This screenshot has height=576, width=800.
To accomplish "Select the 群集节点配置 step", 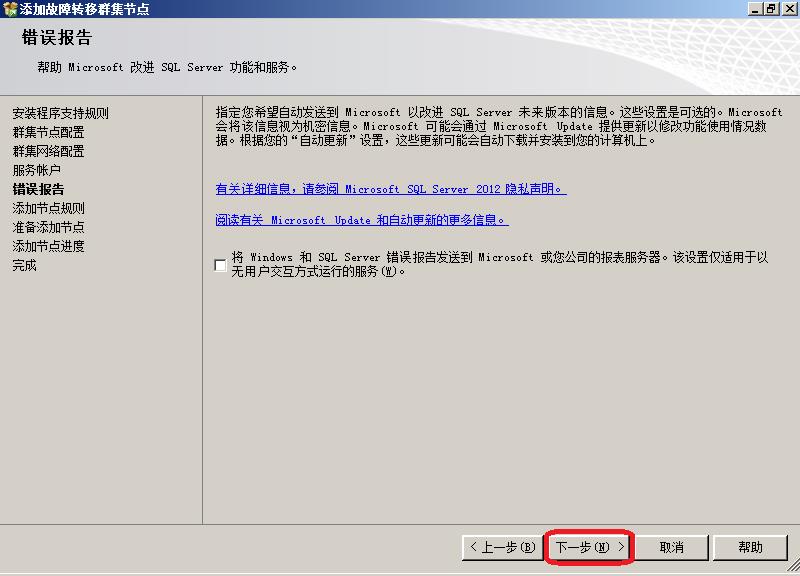I will coord(48,132).
